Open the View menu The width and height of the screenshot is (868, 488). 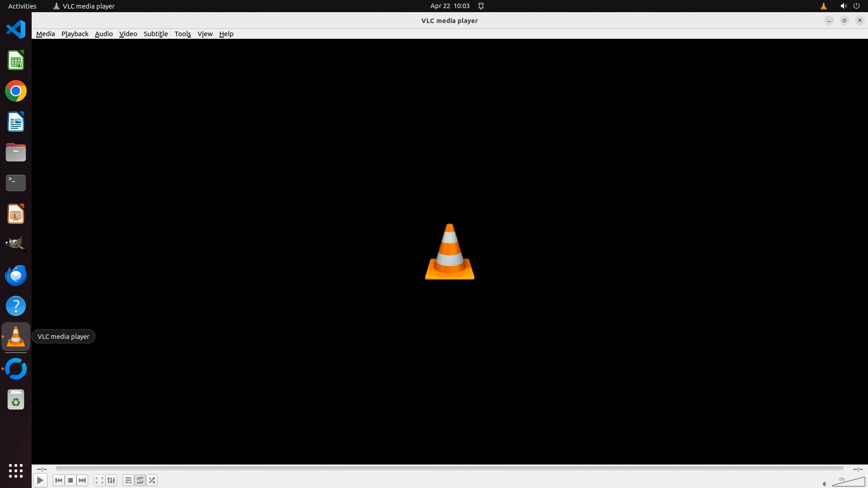[205, 34]
